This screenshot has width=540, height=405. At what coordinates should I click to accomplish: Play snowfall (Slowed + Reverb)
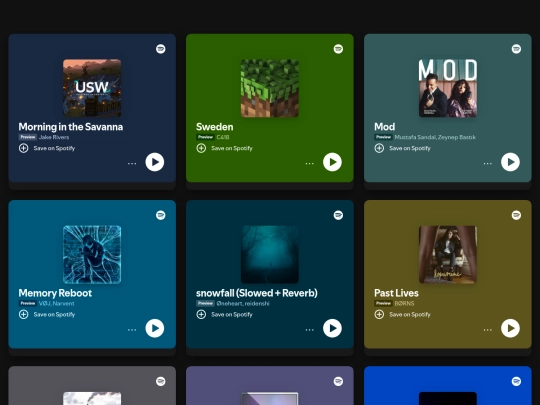[332, 328]
